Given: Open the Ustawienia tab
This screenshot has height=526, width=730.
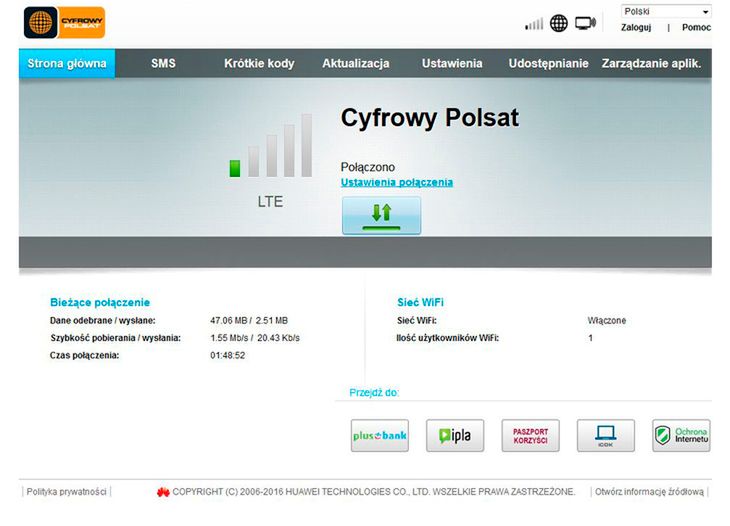Looking at the screenshot, I should coord(452,63).
